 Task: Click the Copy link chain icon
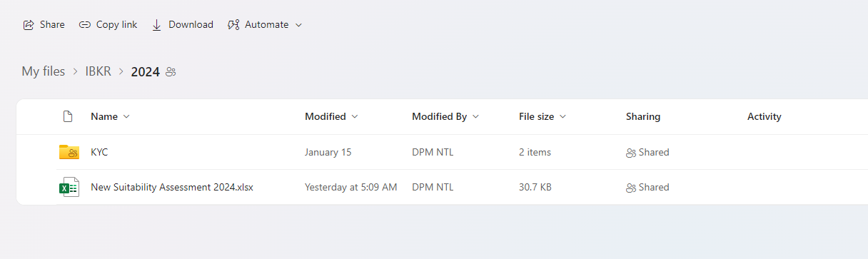85,25
